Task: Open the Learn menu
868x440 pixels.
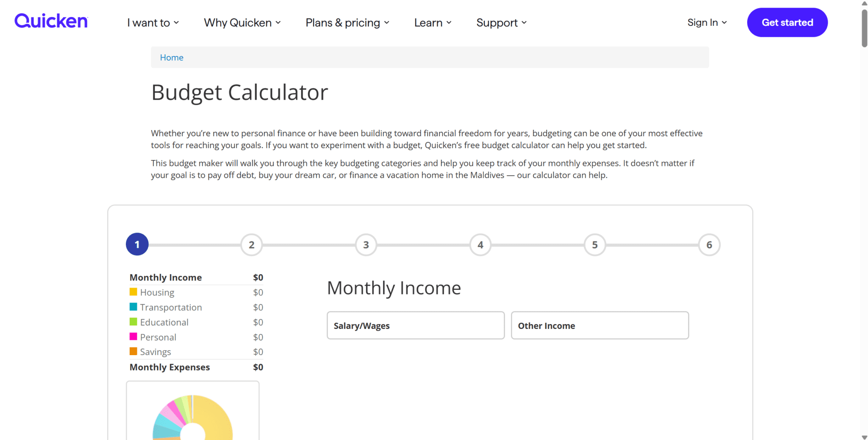Action: [433, 23]
